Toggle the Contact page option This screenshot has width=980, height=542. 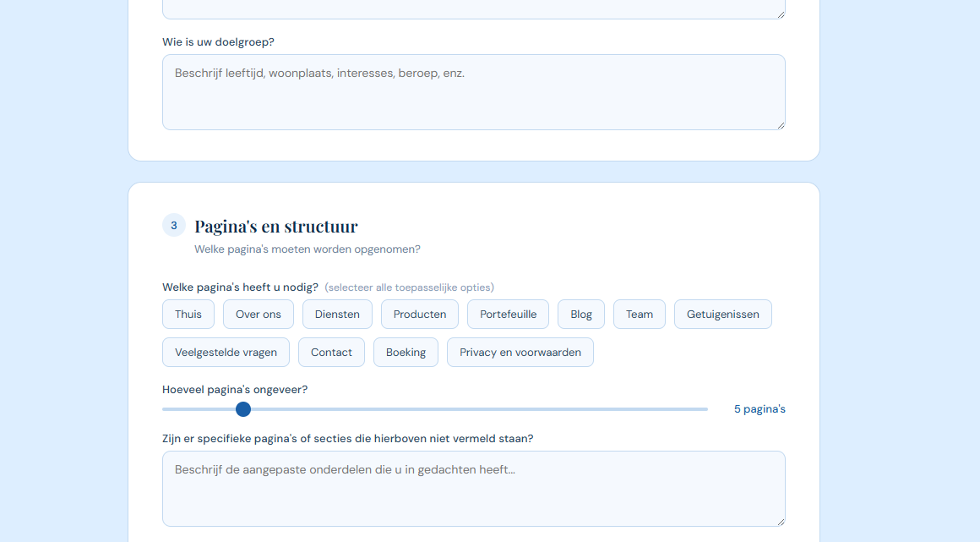(331, 352)
